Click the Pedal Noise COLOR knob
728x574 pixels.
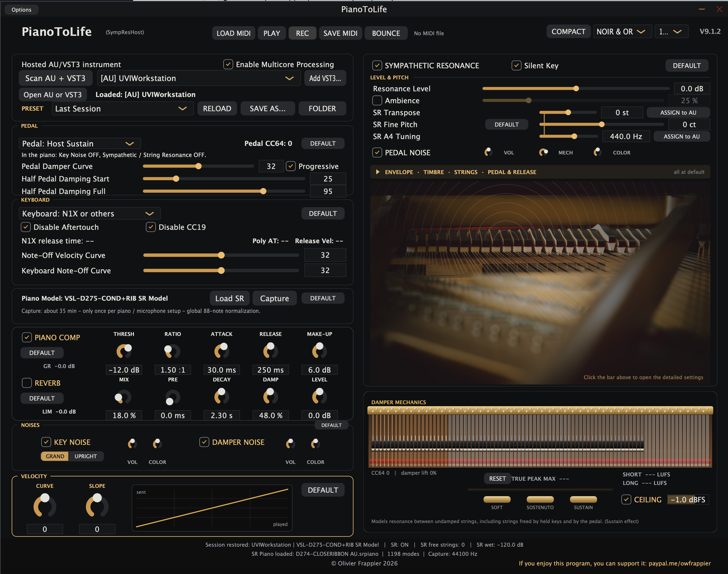coord(598,152)
